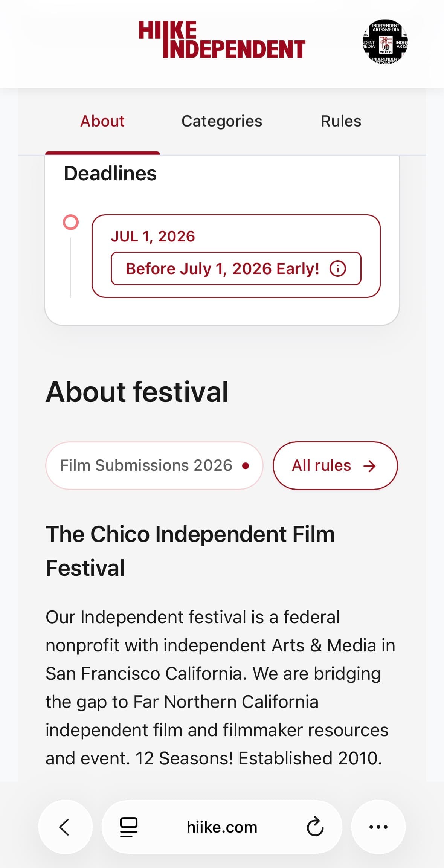The width and height of the screenshot is (444, 868).
Task: Click the JUL 1, 2026 date label
Action: 153,236
